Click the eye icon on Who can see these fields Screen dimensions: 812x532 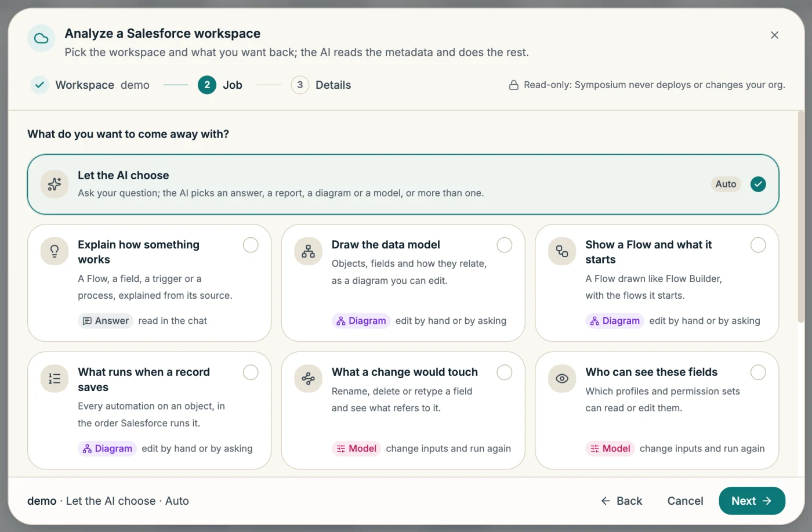(562, 379)
